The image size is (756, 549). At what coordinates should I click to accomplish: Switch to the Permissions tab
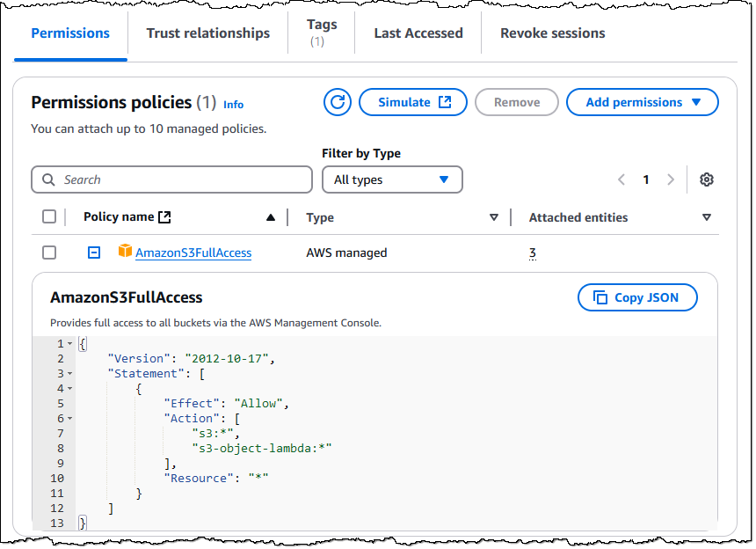click(70, 33)
